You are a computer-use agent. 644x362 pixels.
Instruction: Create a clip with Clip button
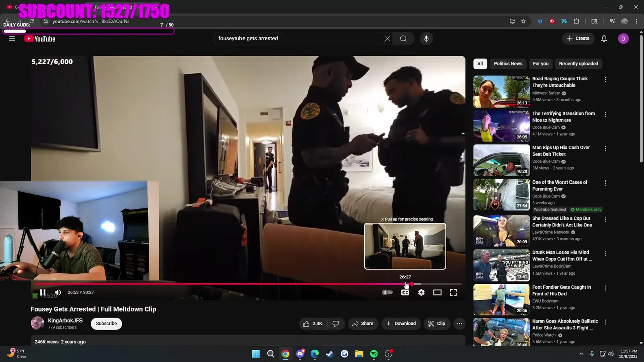[x=436, y=324]
